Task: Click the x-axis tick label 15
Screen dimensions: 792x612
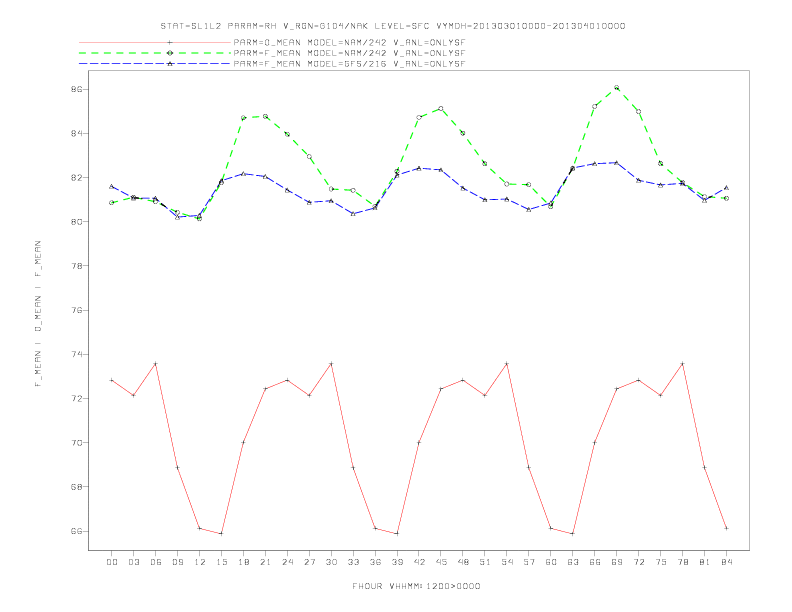Action: pos(221,562)
